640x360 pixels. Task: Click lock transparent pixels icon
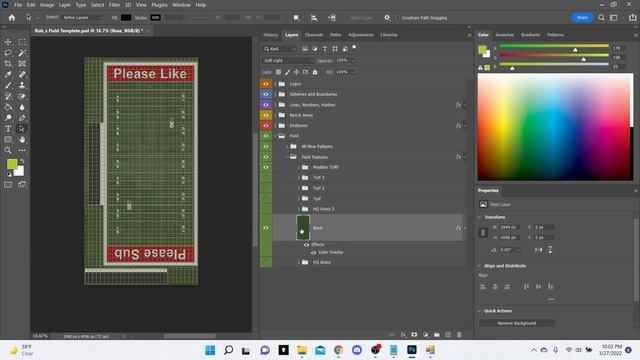point(278,72)
